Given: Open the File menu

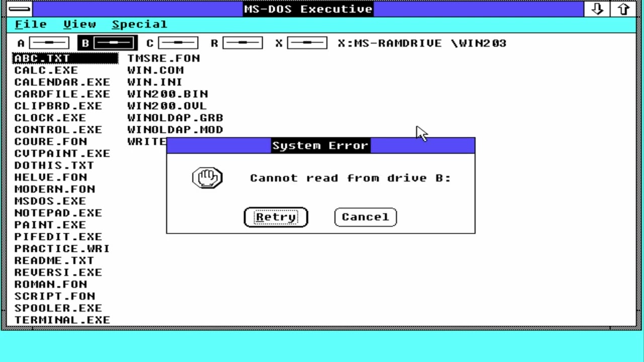Looking at the screenshot, I should coord(31,24).
